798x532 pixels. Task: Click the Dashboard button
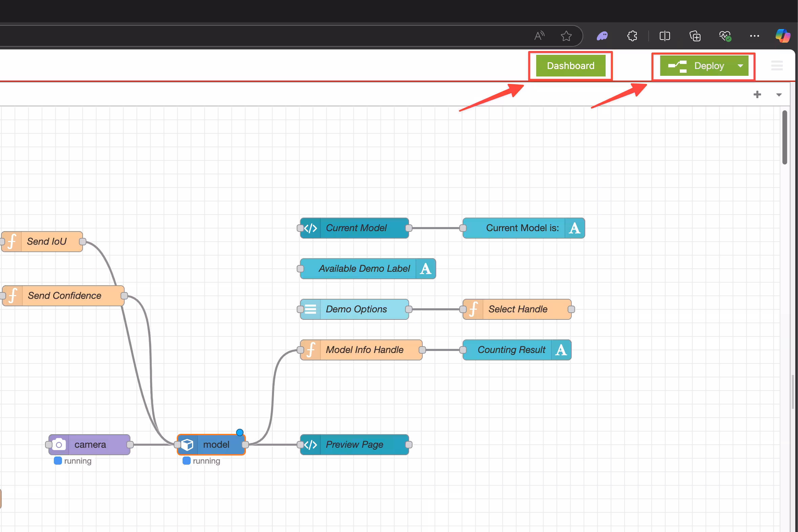[570, 66]
